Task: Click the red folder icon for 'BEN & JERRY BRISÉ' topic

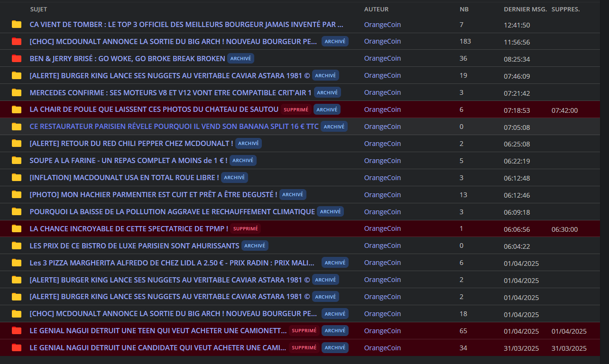Action: click(17, 58)
